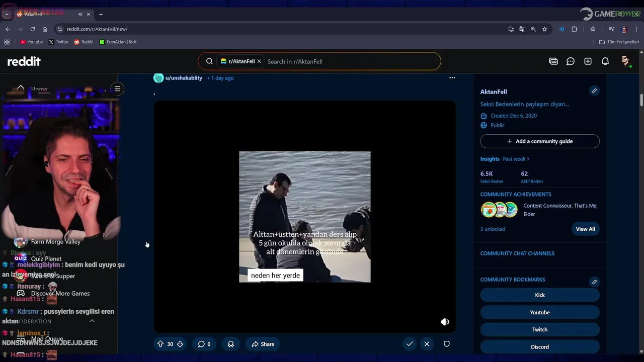Open Reddit ads icon
This screenshot has width=644, height=362.
point(553,61)
